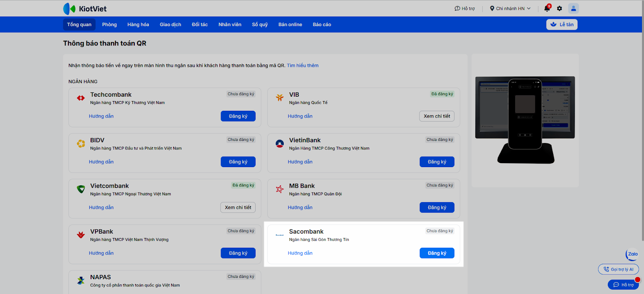The height and width of the screenshot is (294, 644).
Task: Expand the Chi nhánh HN branch dropdown
Action: point(510,8)
